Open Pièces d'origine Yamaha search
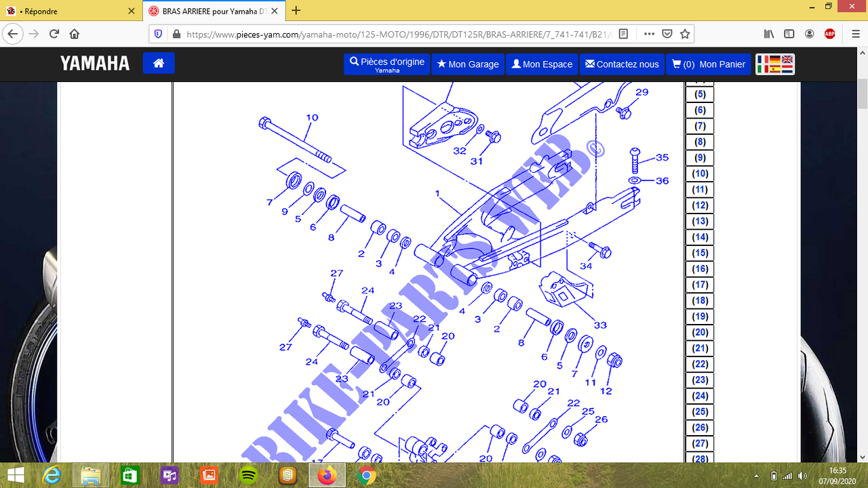The height and width of the screenshot is (488, 868). (x=387, y=64)
